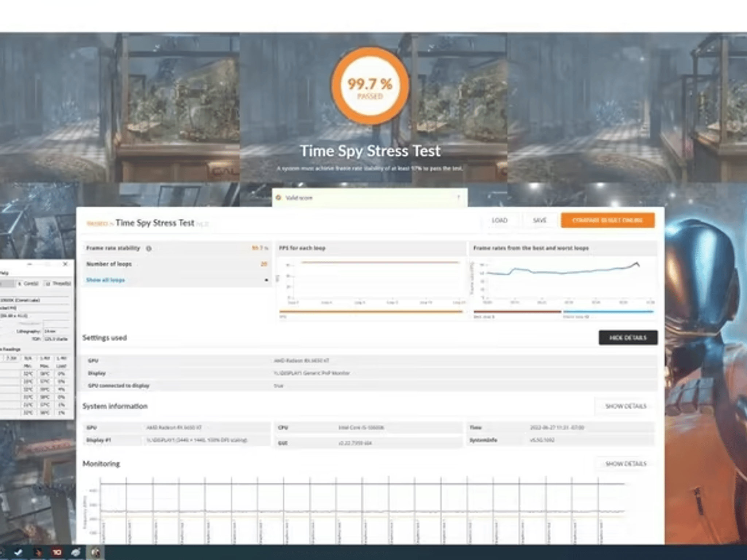The image size is (747, 560).
Task: Click the Max. column header in CPU window
Action: [44, 366]
